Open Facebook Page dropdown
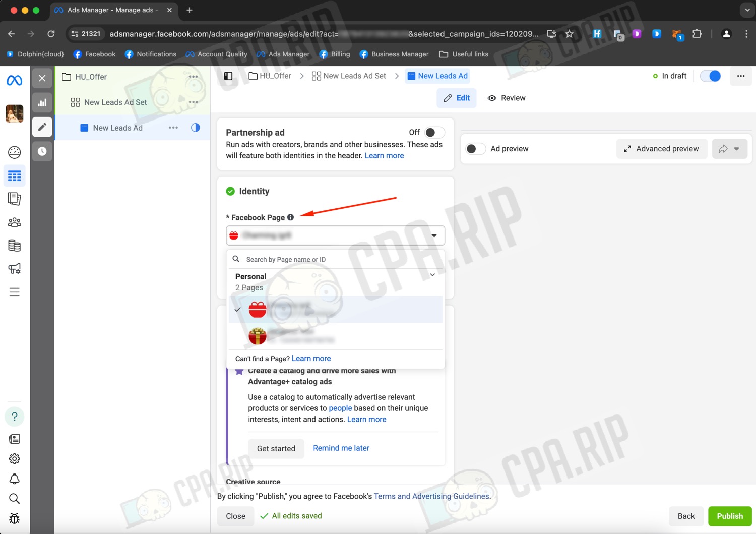The image size is (756, 534). click(x=336, y=235)
